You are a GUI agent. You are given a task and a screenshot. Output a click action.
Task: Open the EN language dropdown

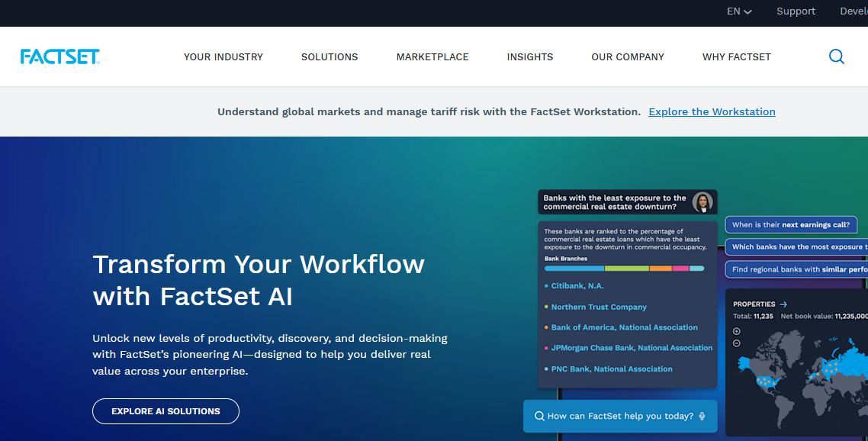[739, 11]
